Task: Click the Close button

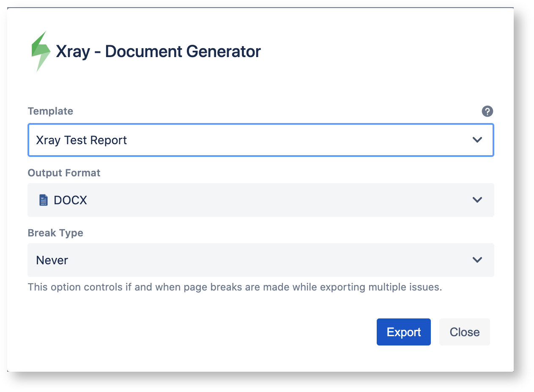Action: coord(465,332)
